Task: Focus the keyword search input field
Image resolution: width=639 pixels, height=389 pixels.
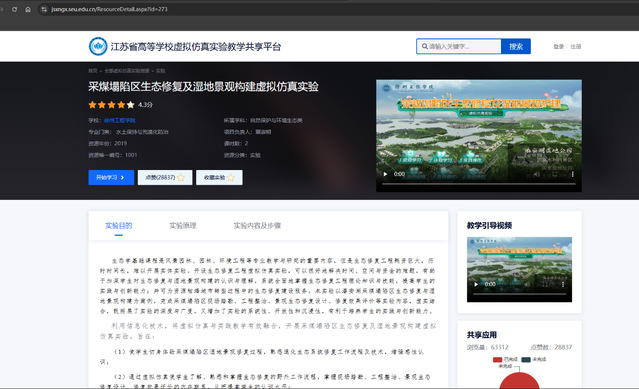Action: (459, 46)
